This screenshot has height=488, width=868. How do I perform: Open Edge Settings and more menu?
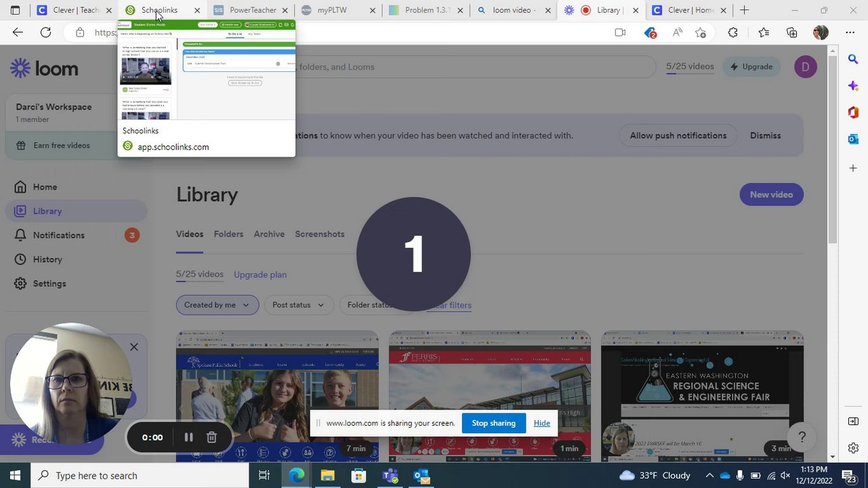coord(850,33)
